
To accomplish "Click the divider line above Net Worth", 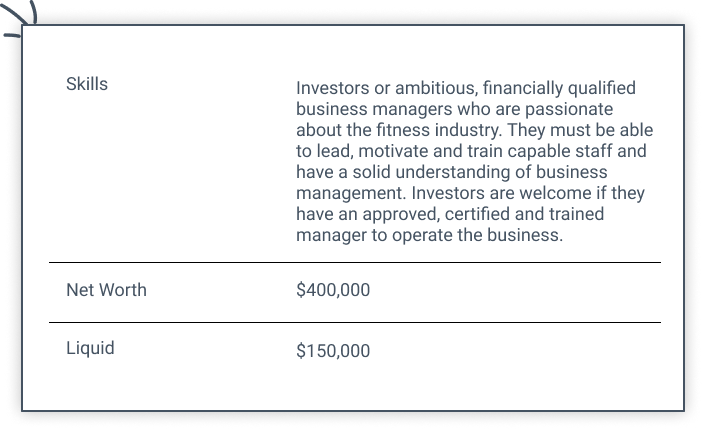I will 354,263.
